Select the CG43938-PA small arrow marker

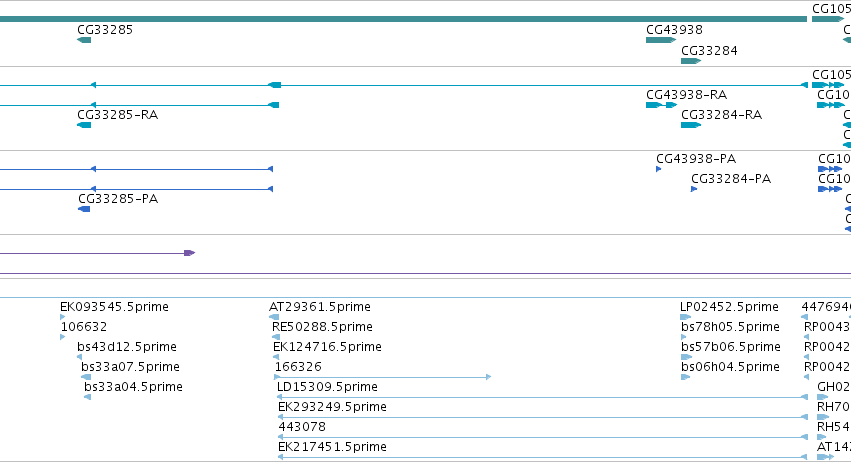pos(658,169)
